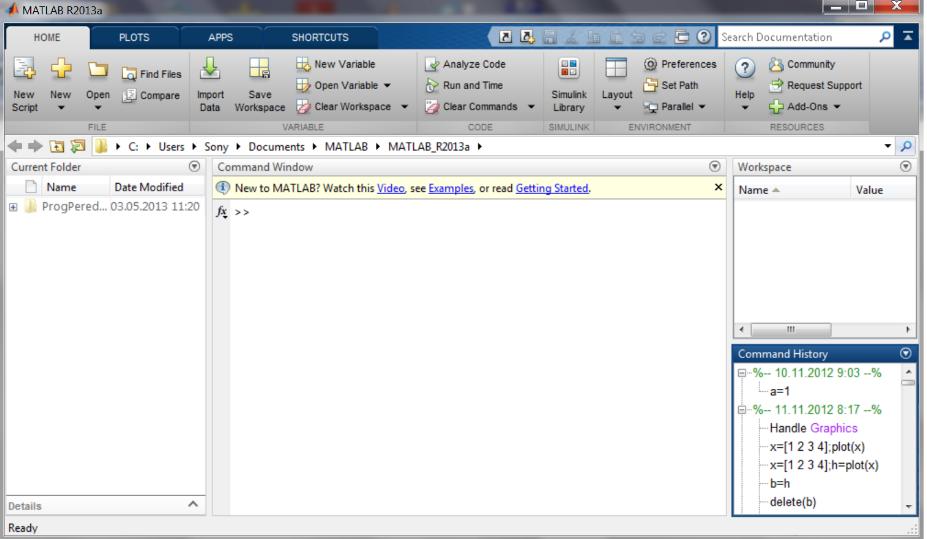Go up one folder level

57,146
